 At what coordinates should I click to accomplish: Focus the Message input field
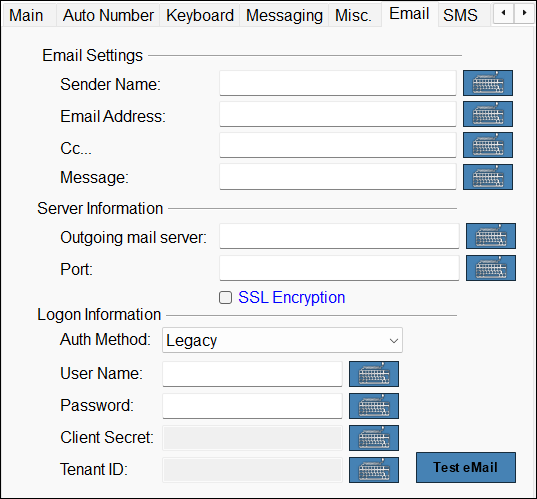pyautogui.click(x=338, y=177)
